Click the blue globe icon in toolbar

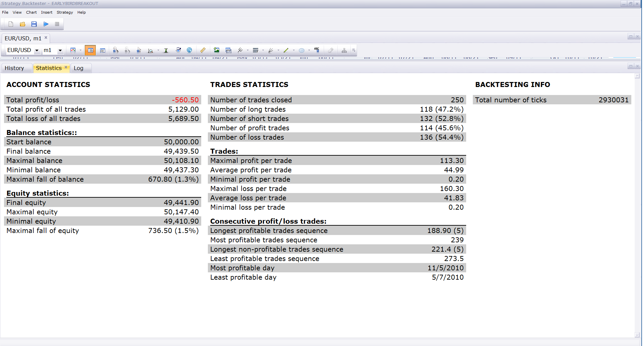(x=189, y=50)
